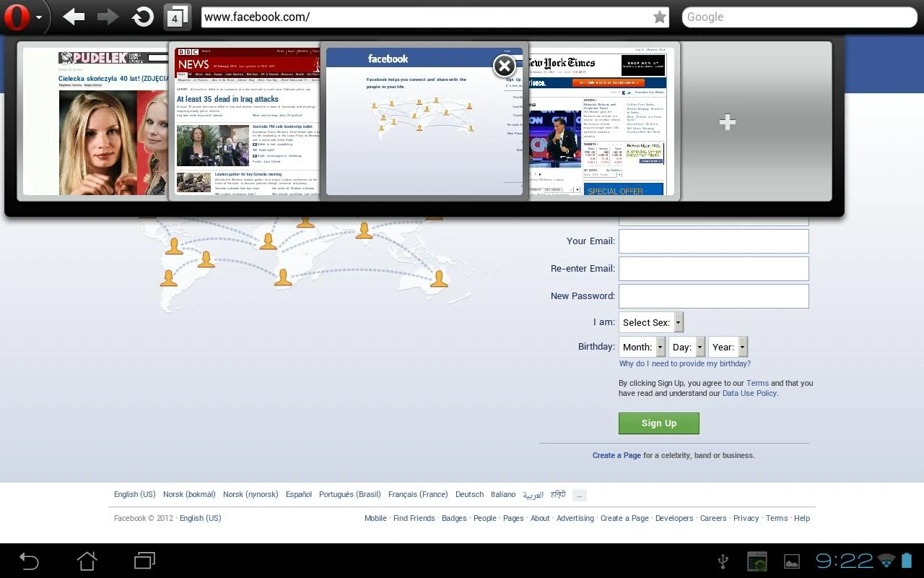Open the About footer link

540,519
